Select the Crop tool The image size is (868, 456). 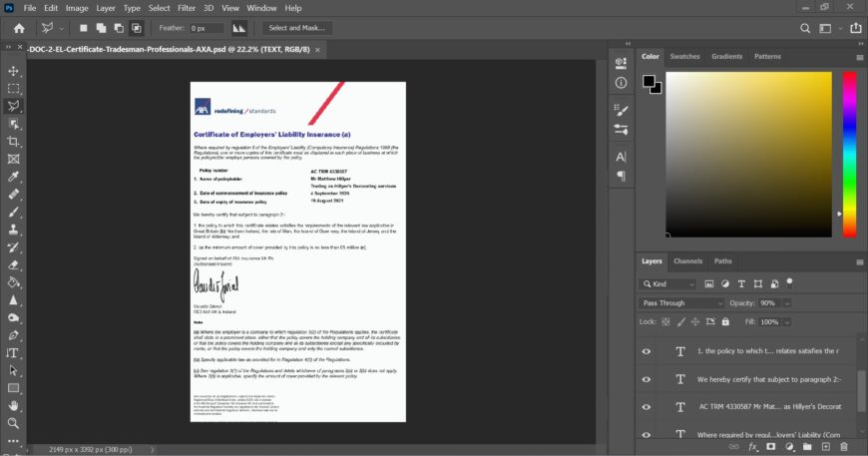pos(13,142)
